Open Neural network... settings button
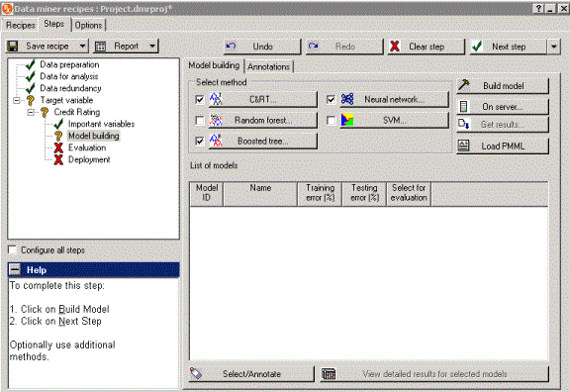The height and width of the screenshot is (392, 570). click(394, 99)
